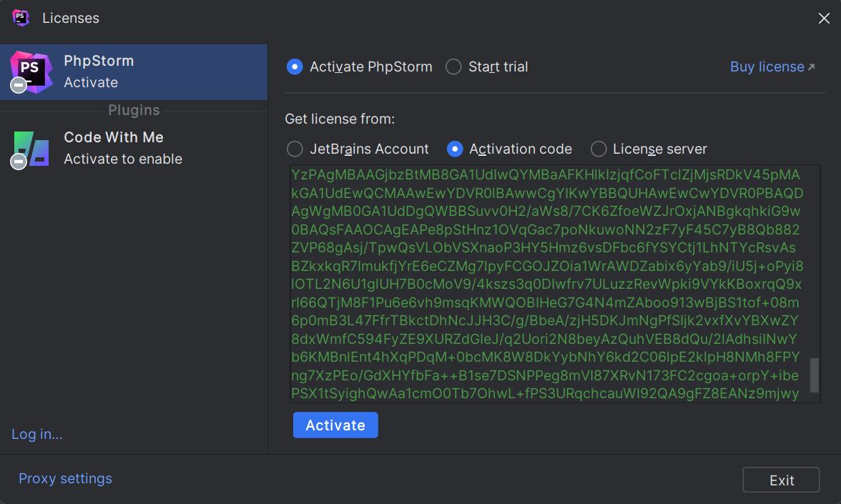Viewport: 841px width, 504px height.
Task: Click the PhpStorm logo icon in sidebar
Action: click(x=32, y=71)
